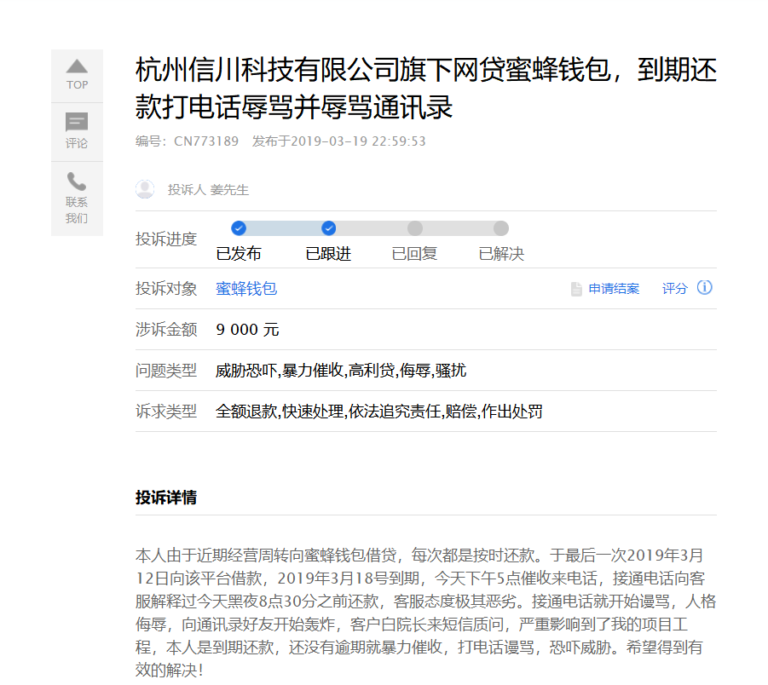Click the demand types text 全额退款,快速处理
This screenshot has width=768, height=685.
coord(279,411)
